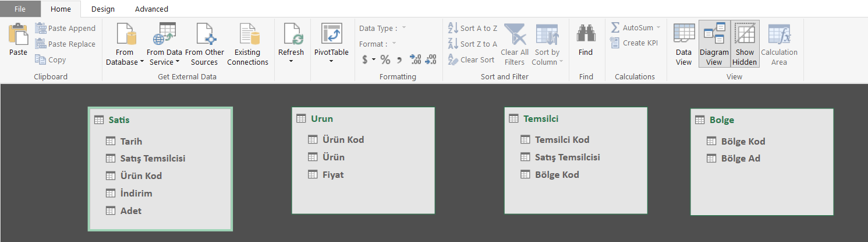Select the Bolge table header
Screen dimensions: 868x242
(x=721, y=120)
